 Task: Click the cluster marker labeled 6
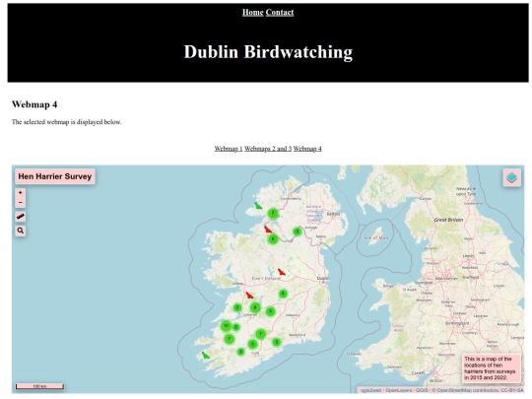coord(273,239)
